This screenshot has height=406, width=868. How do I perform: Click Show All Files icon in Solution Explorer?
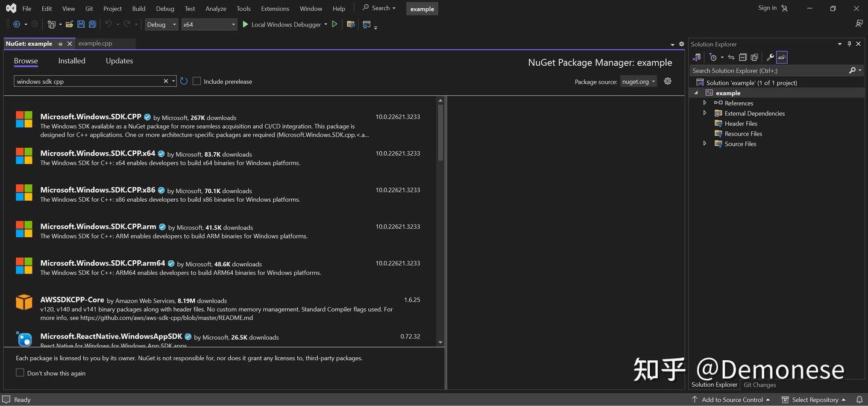(754, 57)
